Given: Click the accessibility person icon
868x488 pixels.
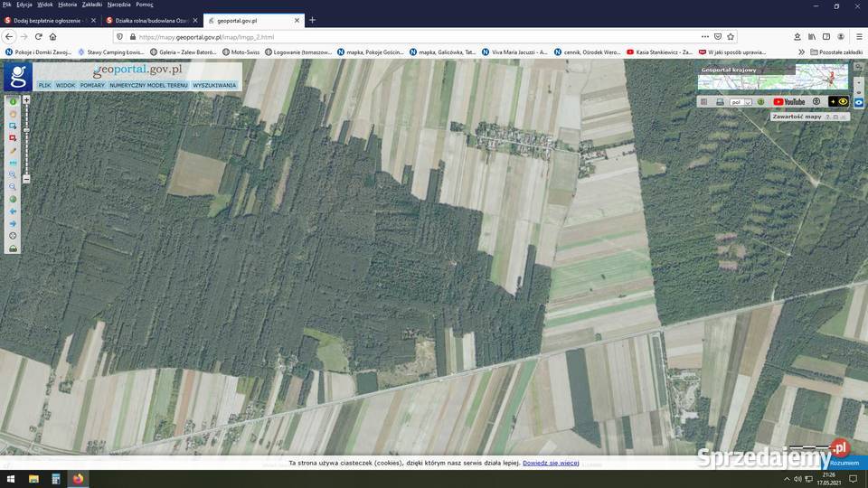Looking at the screenshot, I should (x=816, y=102).
